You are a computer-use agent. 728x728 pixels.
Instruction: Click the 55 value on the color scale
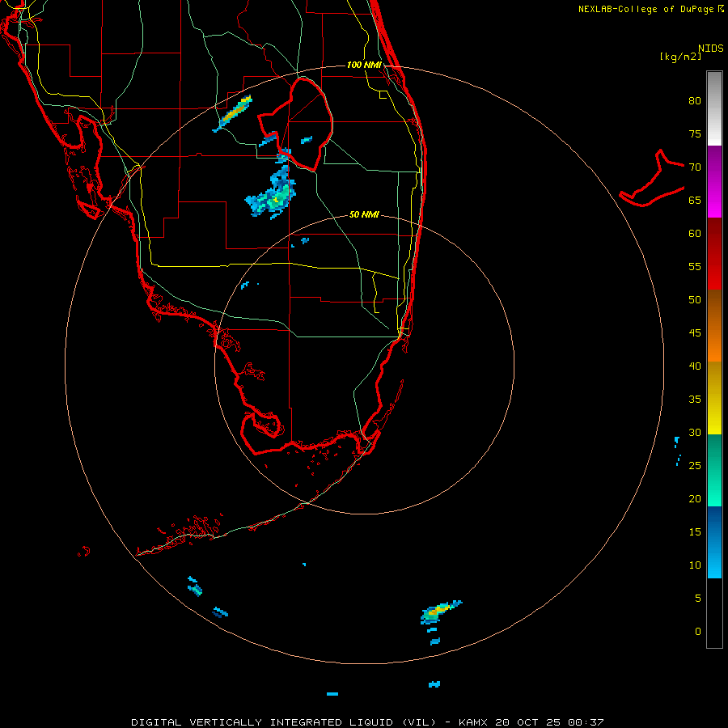tap(695, 267)
